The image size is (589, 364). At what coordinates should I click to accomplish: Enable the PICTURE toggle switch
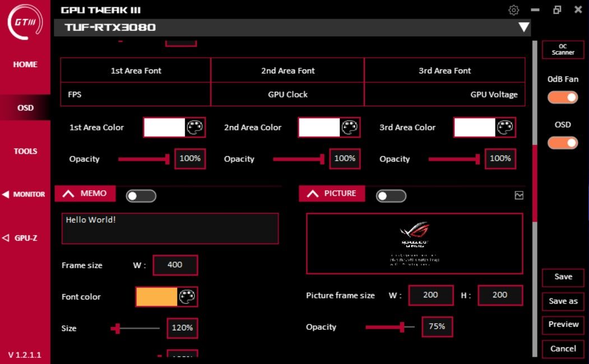(391, 196)
